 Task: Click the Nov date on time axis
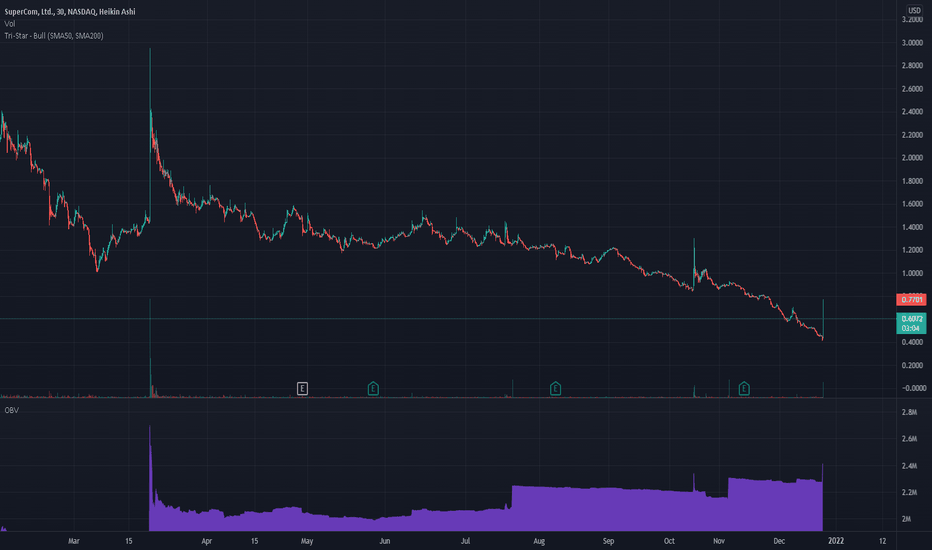pos(719,541)
